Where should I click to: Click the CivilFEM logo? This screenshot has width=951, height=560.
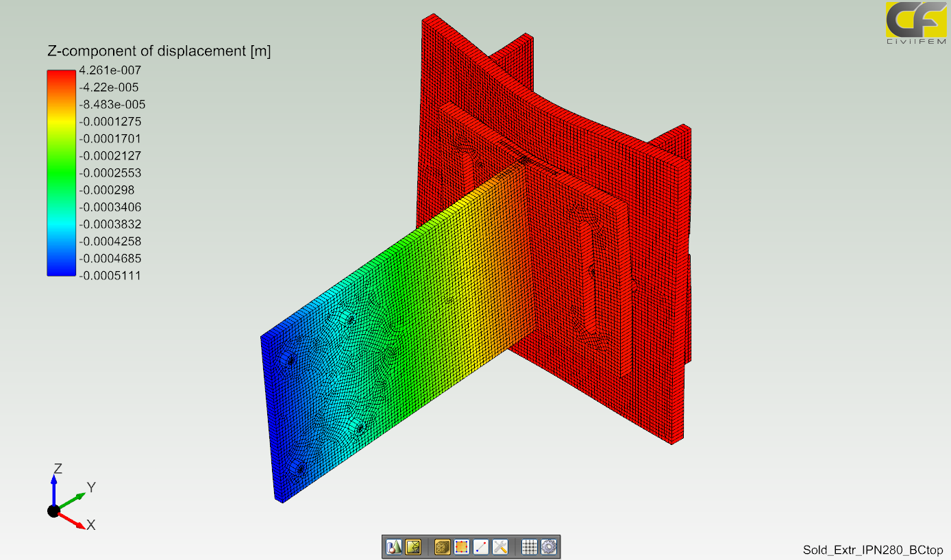916,23
